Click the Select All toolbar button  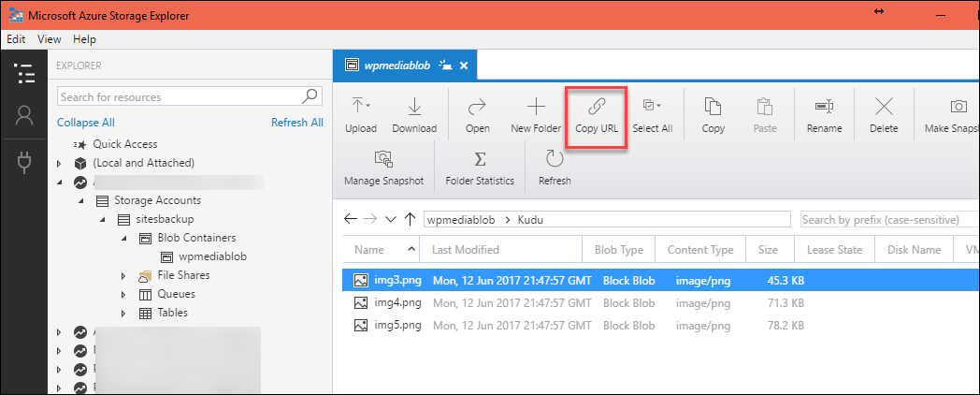pyautogui.click(x=652, y=115)
